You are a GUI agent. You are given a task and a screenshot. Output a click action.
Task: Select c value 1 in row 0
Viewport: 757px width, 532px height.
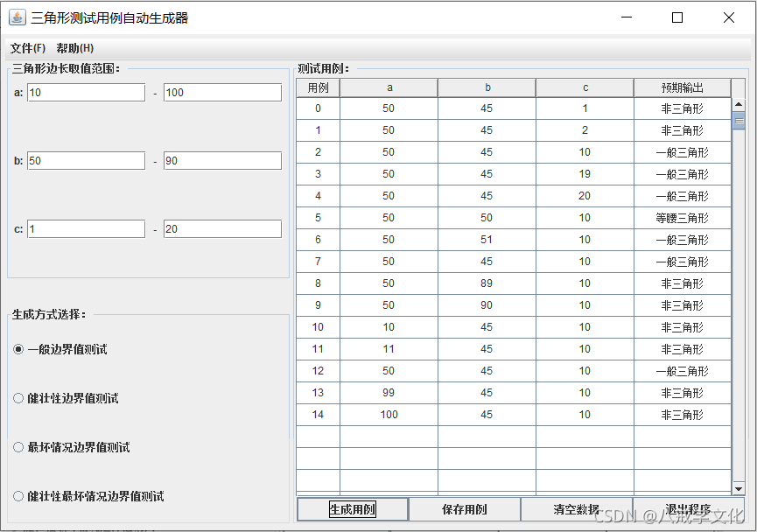585,108
